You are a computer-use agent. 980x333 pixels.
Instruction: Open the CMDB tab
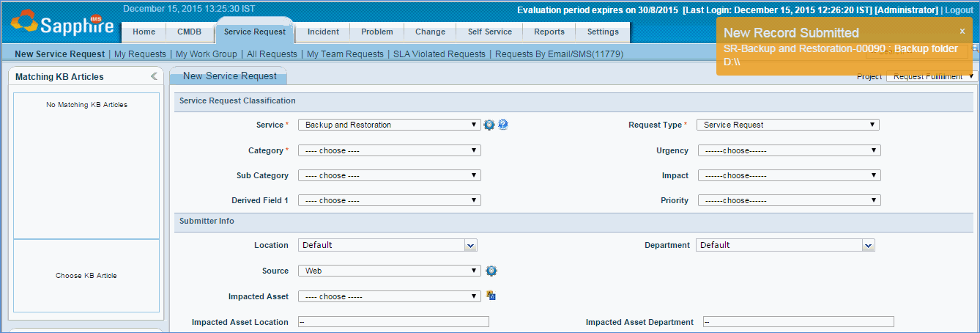(x=189, y=32)
